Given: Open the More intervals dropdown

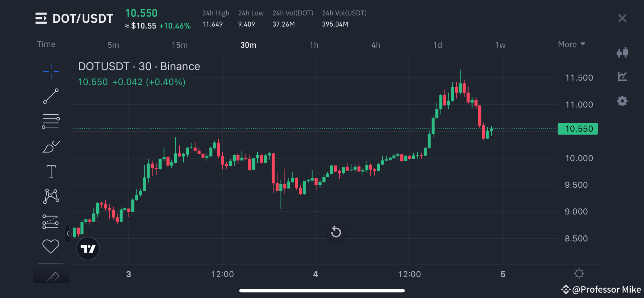Looking at the screenshot, I should pos(571,44).
